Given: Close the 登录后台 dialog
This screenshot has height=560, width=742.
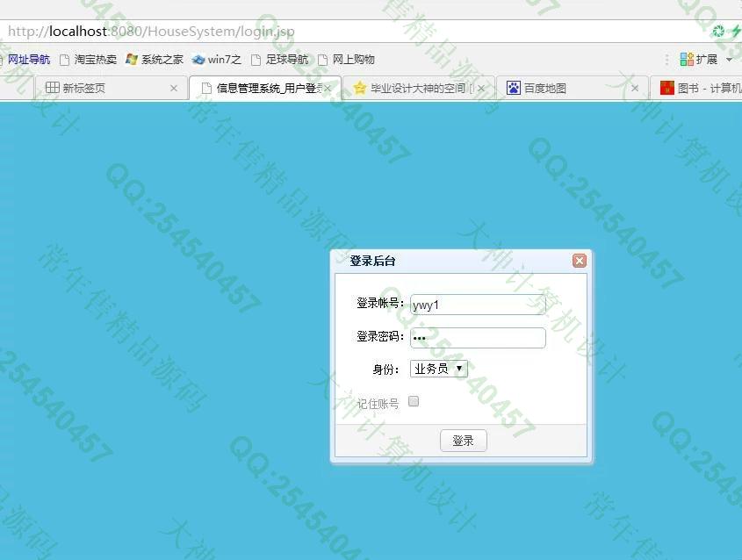Looking at the screenshot, I should coord(580,261).
